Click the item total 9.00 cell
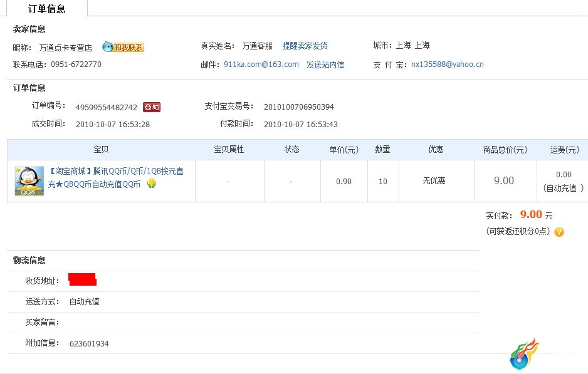Image resolution: width=588 pixels, height=374 pixels. point(504,180)
